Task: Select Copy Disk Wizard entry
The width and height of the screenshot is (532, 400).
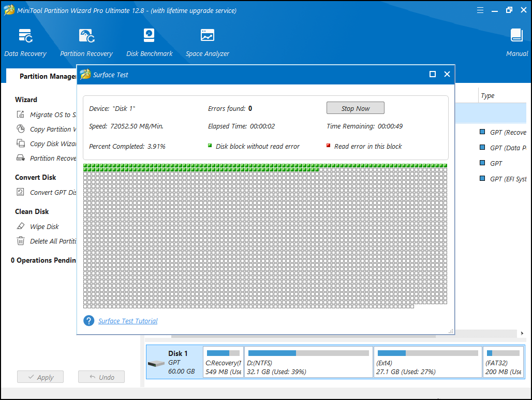Action: pyautogui.click(x=53, y=144)
